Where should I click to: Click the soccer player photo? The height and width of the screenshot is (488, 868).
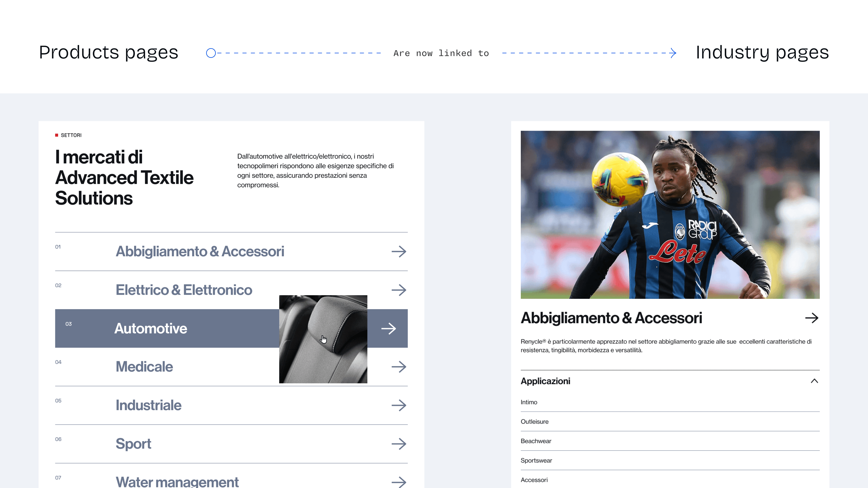670,214
